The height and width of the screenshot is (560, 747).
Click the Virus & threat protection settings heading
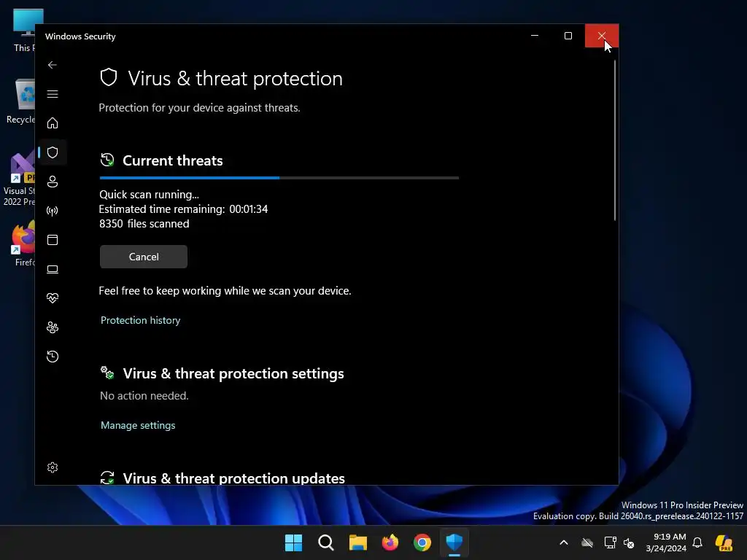[x=233, y=373]
